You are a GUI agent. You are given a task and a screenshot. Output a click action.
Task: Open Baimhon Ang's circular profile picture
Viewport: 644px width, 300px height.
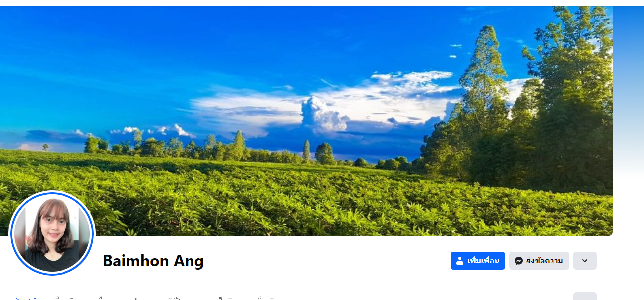(x=52, y=233)
